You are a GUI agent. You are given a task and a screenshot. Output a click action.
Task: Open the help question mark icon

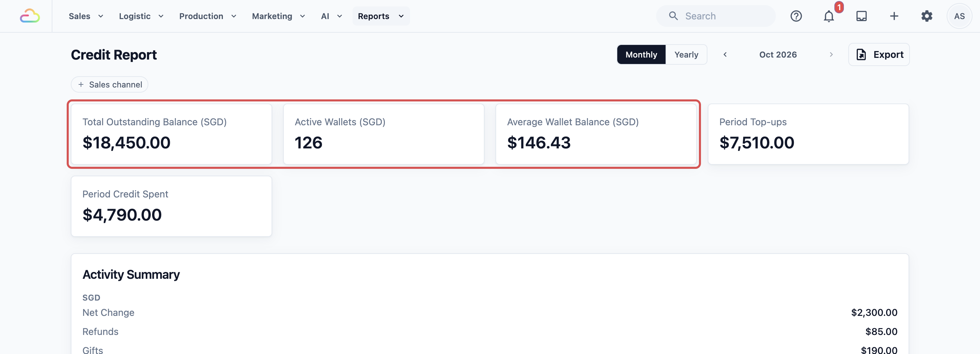796,16
